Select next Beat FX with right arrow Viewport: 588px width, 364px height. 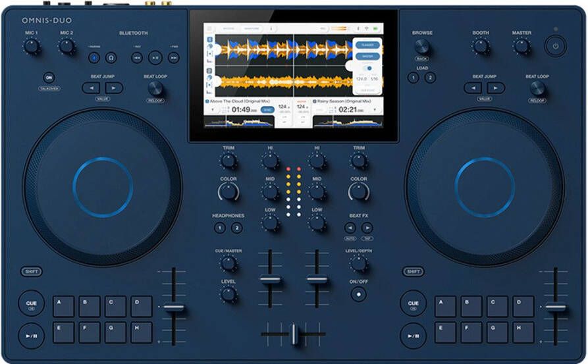(x=367, y=228)
